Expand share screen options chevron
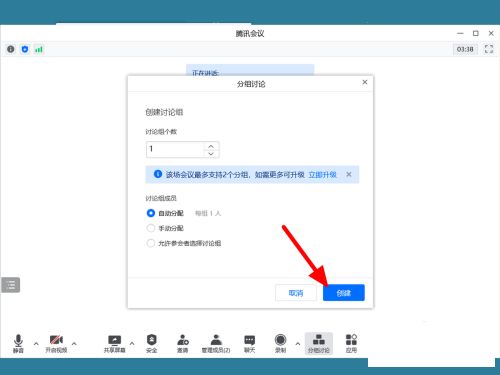Image resolution: width=500 pixels, height=375 pixels. (132, 343)
